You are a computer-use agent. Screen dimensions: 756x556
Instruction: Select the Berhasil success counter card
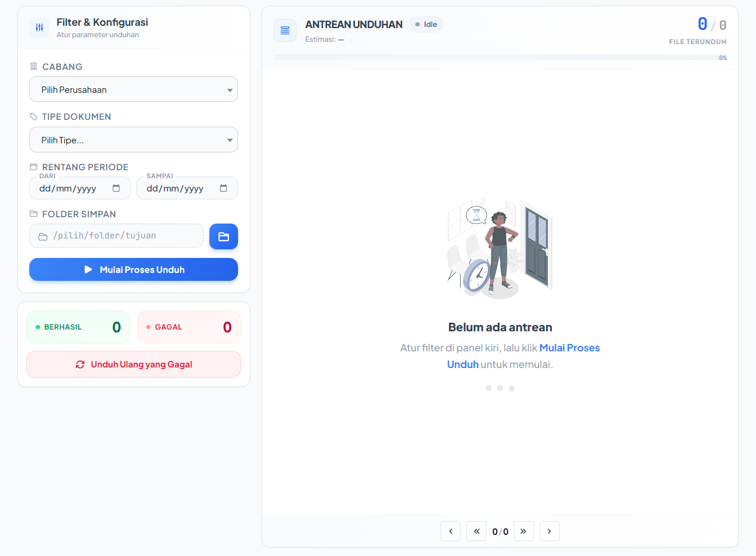click(79, 327)
